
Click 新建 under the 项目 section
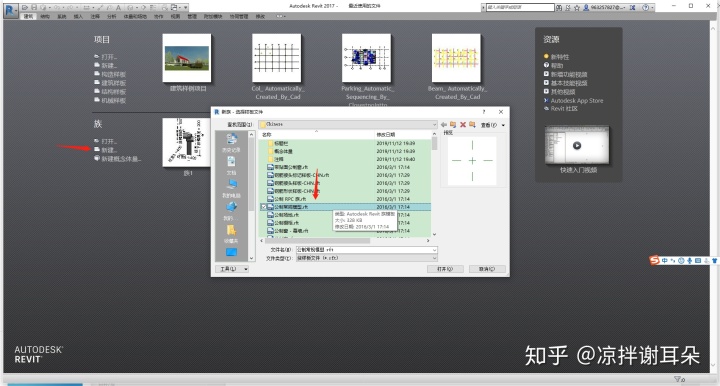[x=106, y=66]
